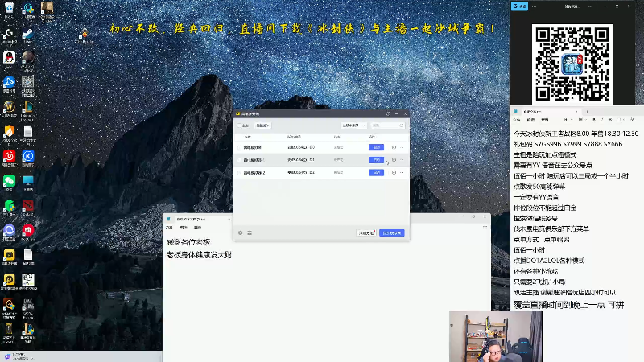Open the Steam desktop shortcut
This screenshot has width=644, height=362.
tap(28, 33)
